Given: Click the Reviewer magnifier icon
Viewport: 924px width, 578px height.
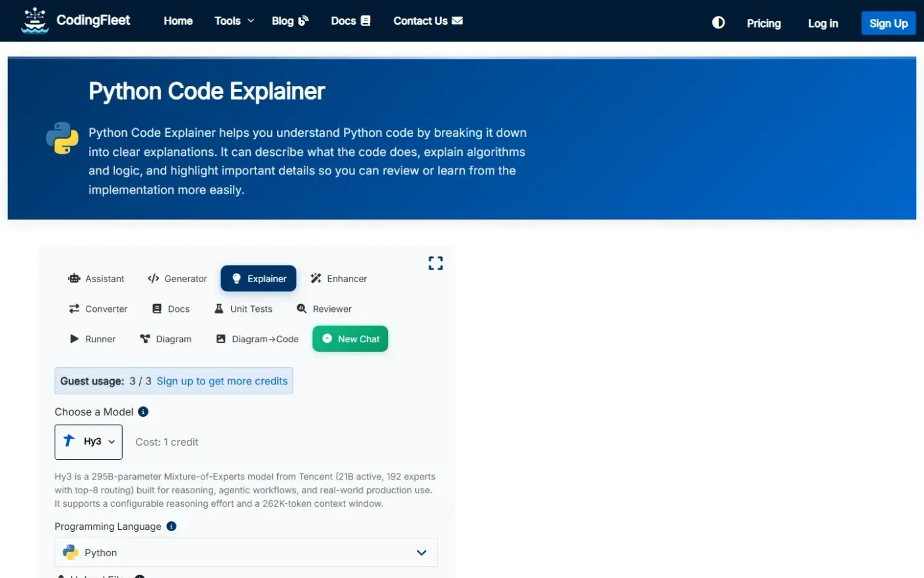Looking at the screenshot, I should coord(302,308).
